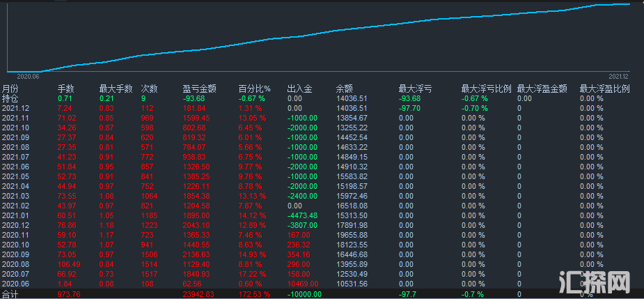Click the 月份 column header
The width and height of the screenshot is (644, 299).
pyautogui.click(x=10, y=89)
